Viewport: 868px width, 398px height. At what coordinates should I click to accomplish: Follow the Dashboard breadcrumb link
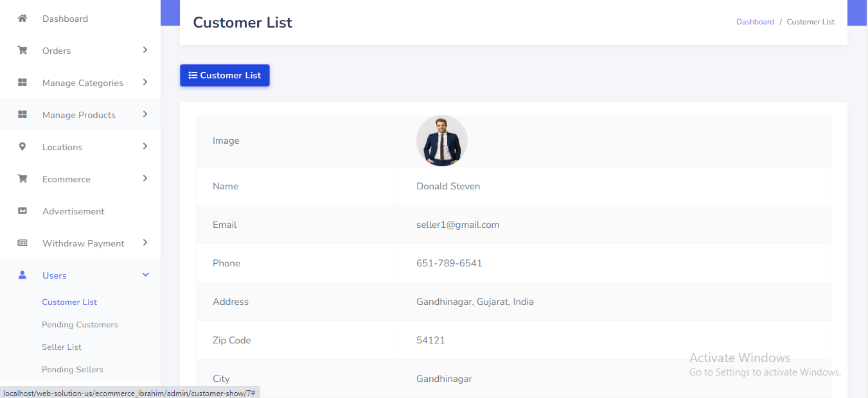(755, 22)
